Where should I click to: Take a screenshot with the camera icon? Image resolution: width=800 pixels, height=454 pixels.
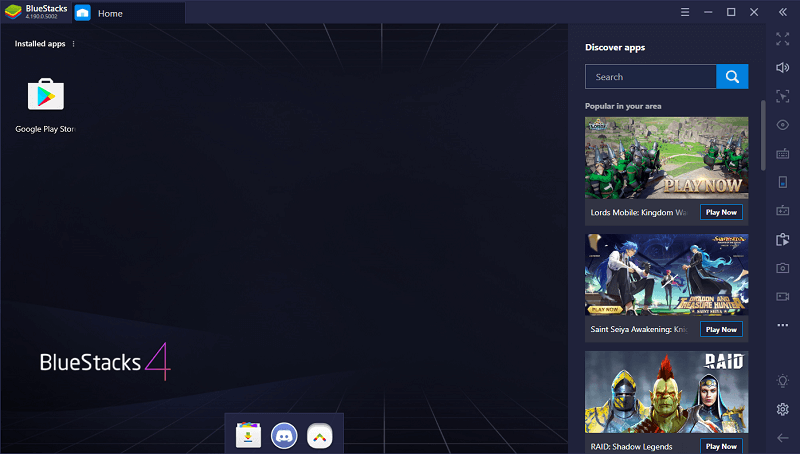pos(783,268)
